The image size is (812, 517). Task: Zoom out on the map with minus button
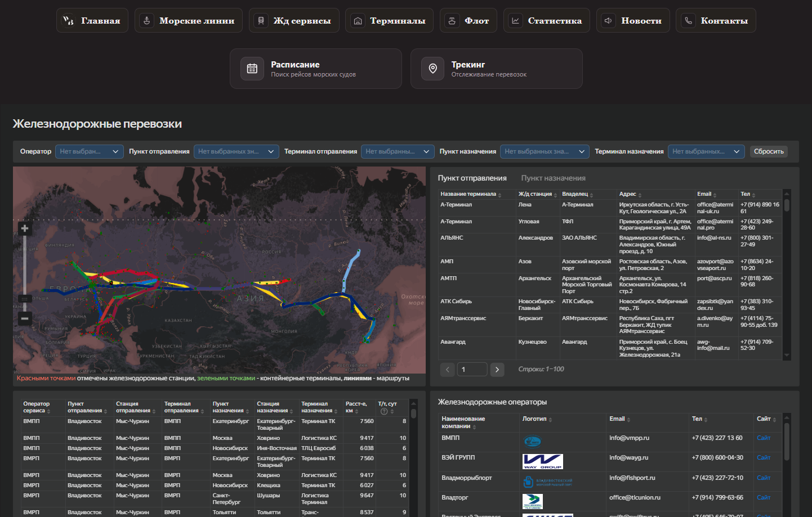pyautogui.click(x=25, y=318)
